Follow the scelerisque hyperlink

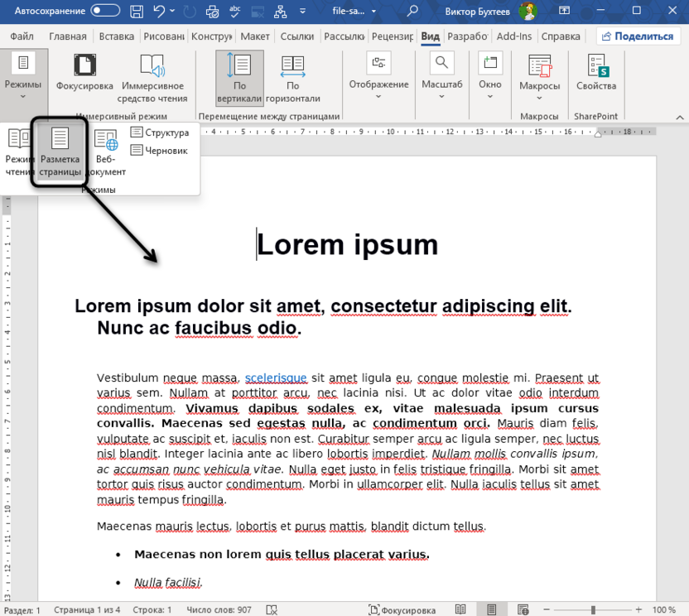coord(276,378)
